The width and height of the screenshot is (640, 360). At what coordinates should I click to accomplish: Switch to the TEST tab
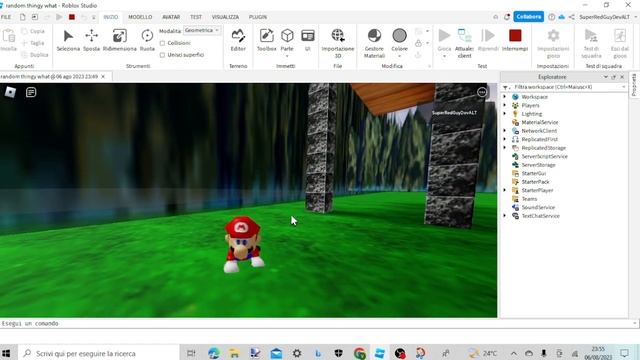196,17
